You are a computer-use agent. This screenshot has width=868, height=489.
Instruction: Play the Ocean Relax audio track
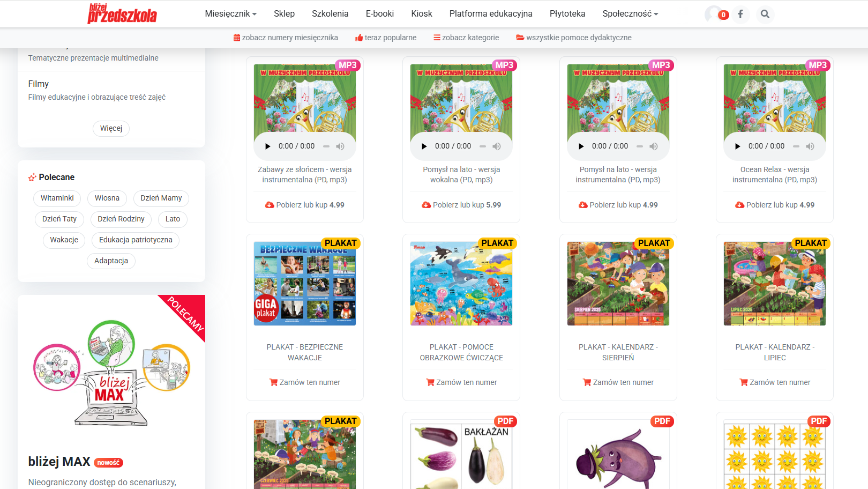click(738, 146)
